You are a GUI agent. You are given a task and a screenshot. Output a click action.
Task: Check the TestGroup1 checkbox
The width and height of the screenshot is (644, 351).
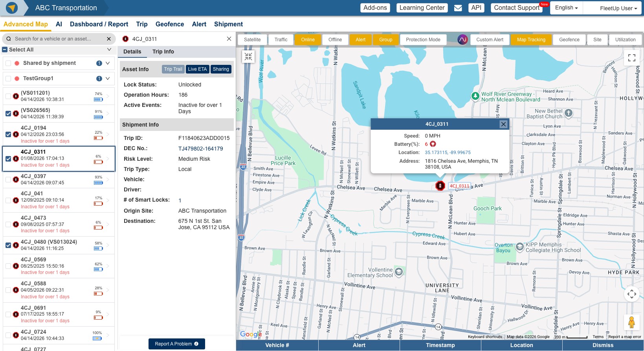8,79
